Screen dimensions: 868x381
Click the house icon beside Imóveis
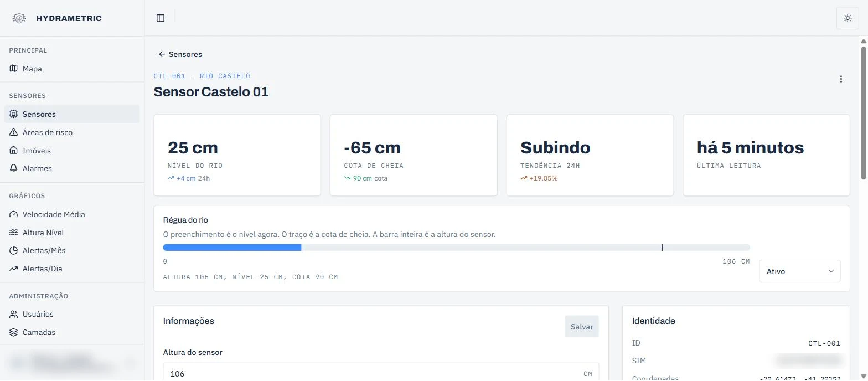(x=14, y=151)
